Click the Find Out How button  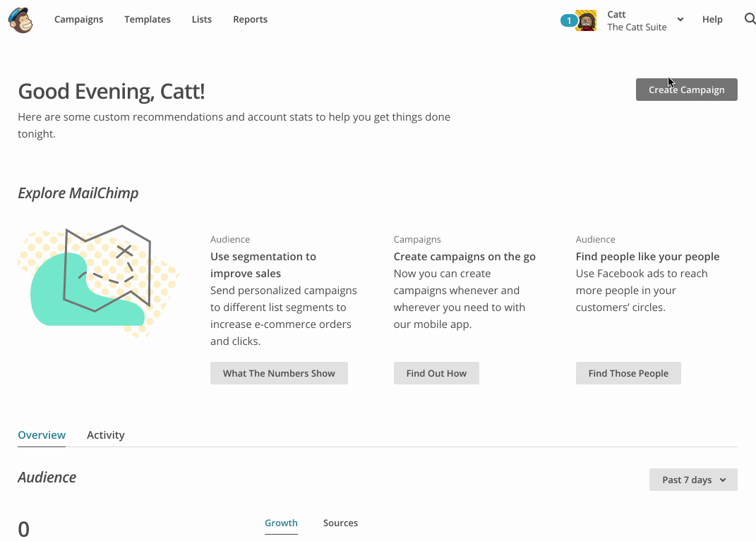(x=436, y=373)
